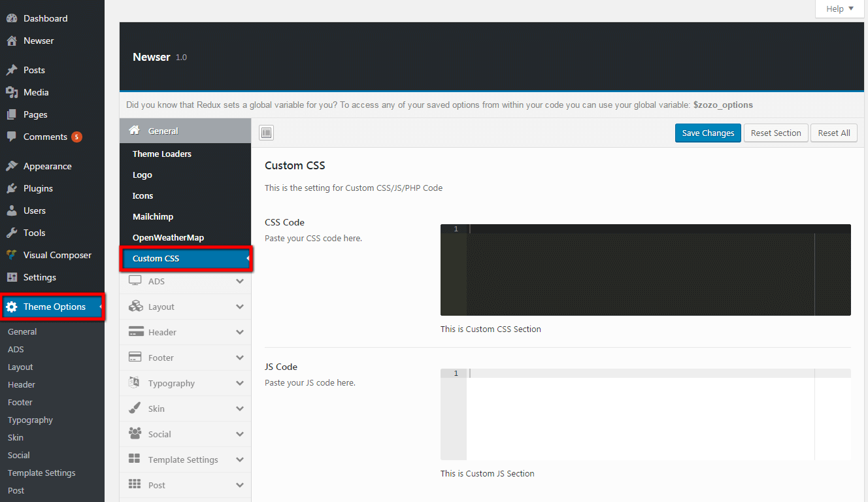Select Mailchimp in General submenu
The height and width of the screenshot is (502, 868).
[153, 216]
